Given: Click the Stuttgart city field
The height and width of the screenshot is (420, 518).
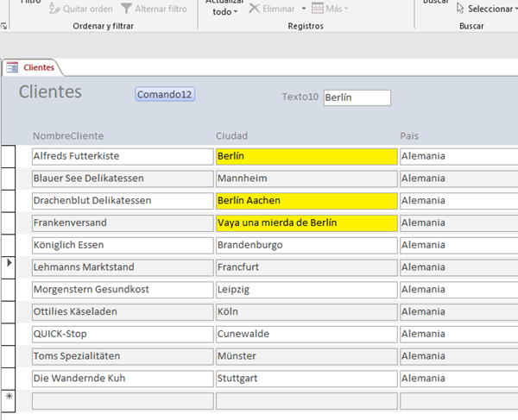Looking at the screenshot, I should coord(306,378).
